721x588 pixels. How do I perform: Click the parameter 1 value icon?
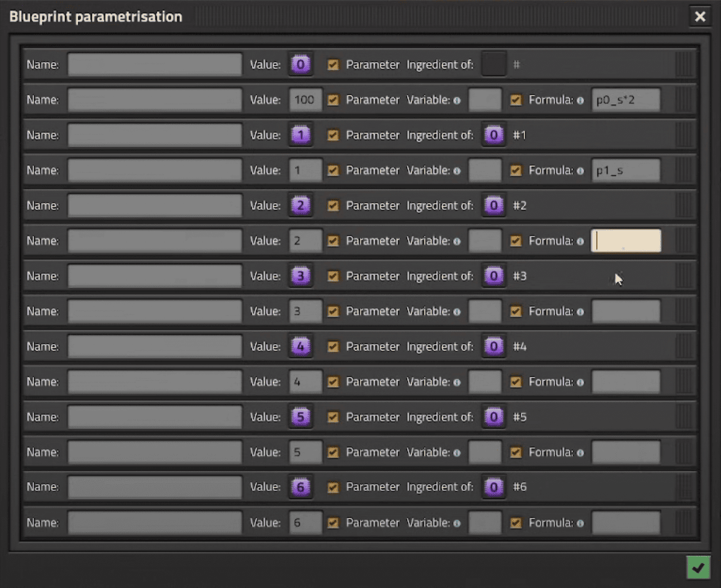pos(301,135)
